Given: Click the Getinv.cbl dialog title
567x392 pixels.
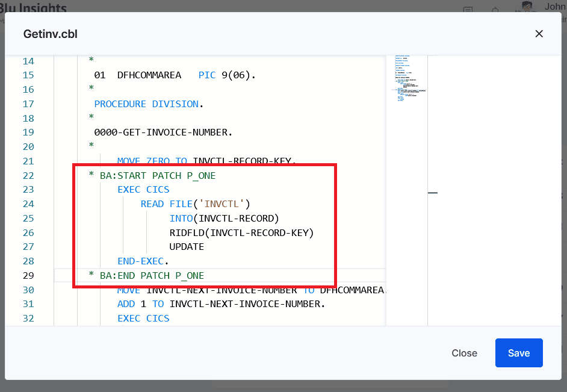Looking at the screenshot, I should (51, 34).
